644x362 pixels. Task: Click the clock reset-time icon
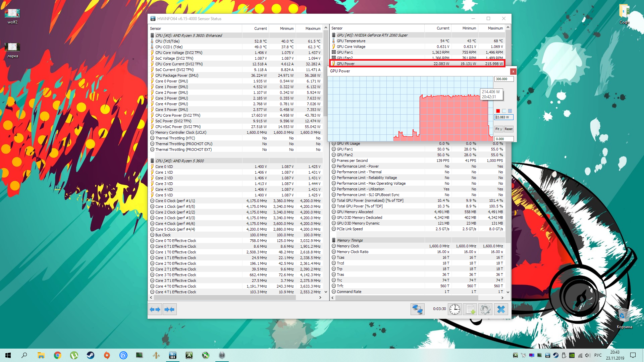click(x=455, y=309)
